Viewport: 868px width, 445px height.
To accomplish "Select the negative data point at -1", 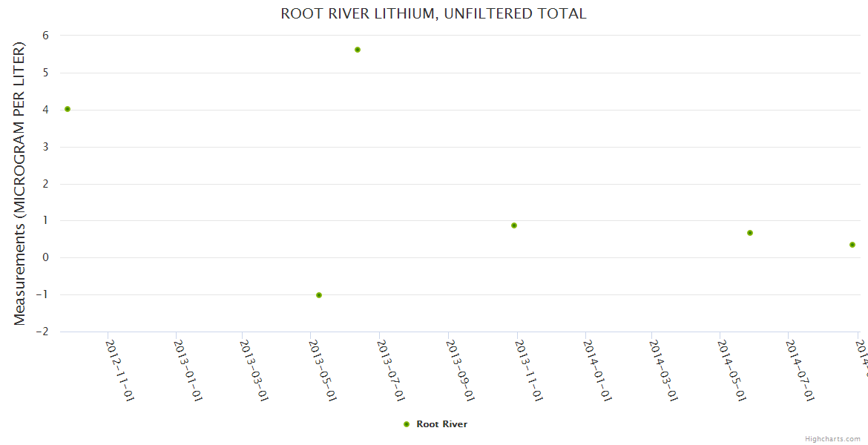I will [x=319, y=295].
